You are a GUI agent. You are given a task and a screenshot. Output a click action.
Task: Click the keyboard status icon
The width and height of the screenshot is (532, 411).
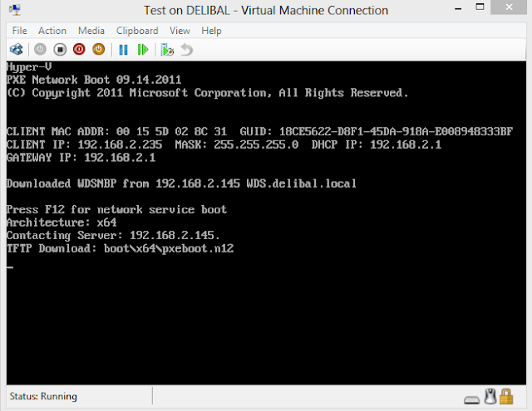point(473,397)
